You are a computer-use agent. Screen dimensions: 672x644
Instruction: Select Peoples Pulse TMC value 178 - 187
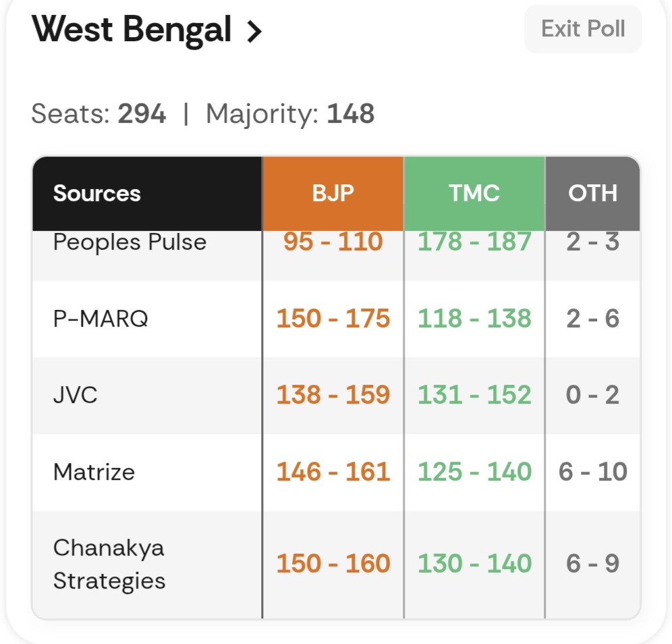coord(474,242)
